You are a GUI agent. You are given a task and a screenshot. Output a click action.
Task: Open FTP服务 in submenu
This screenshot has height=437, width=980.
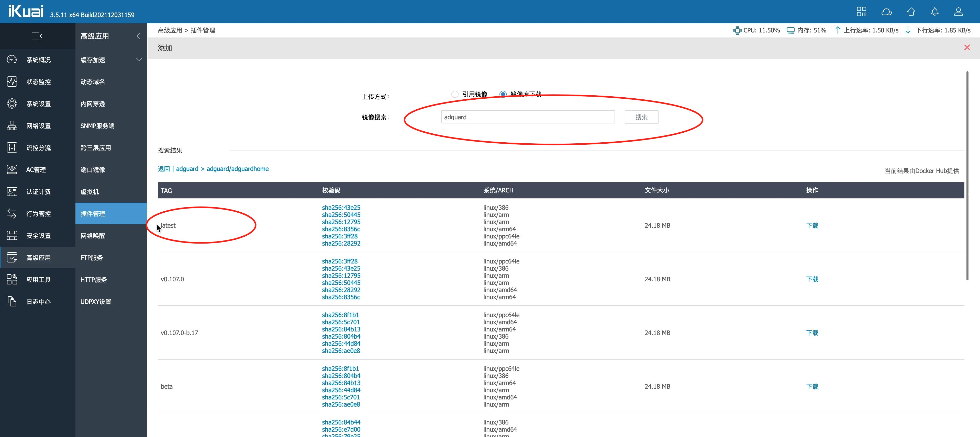91,258
